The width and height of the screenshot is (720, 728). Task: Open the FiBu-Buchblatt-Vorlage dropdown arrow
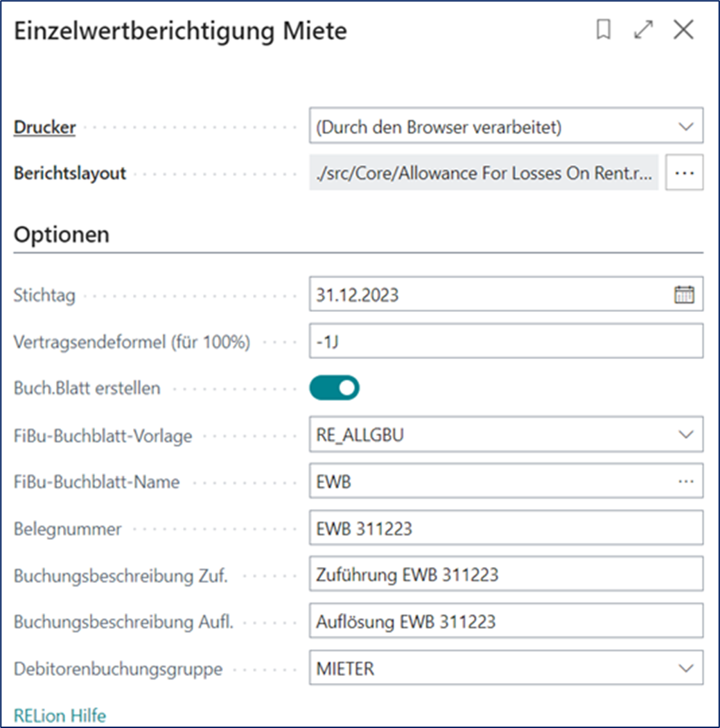click(685, 435)
